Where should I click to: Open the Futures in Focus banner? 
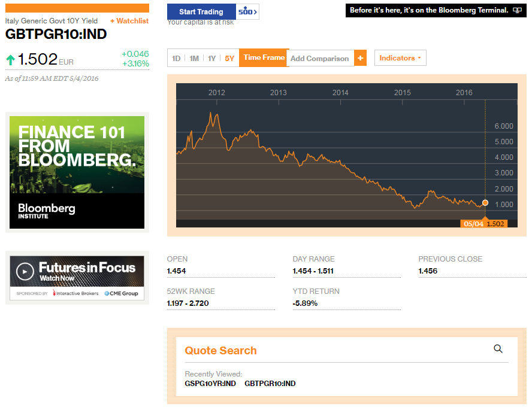[77, 278]
